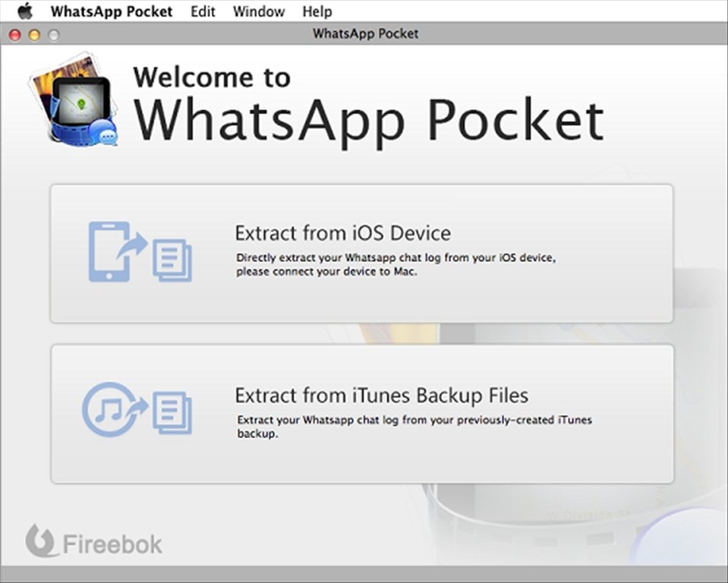Image resolution: width=728 pixels, height=583 pixels.
Task: Minimize the window with the yellow button
Action: click(34, 35)
